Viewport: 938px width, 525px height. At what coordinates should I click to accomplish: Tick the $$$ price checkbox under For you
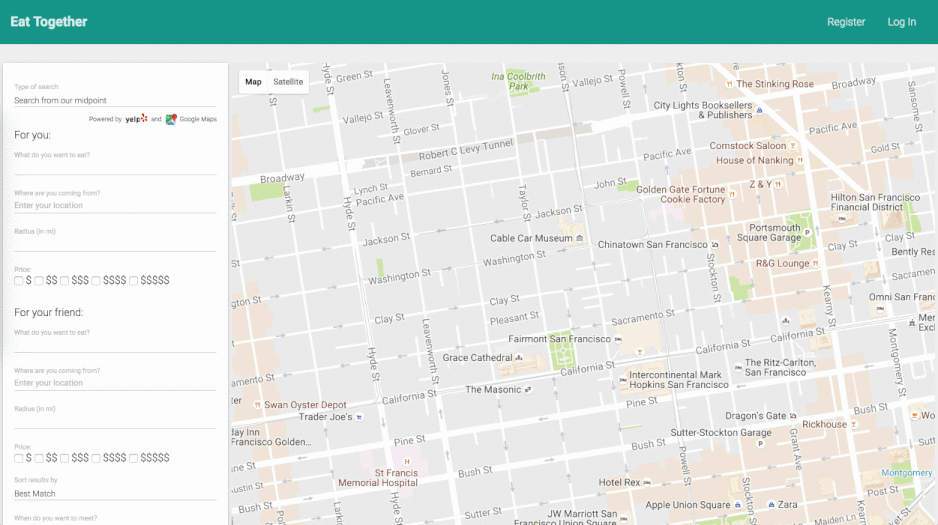pyautogui.click(x=65, y=281)
